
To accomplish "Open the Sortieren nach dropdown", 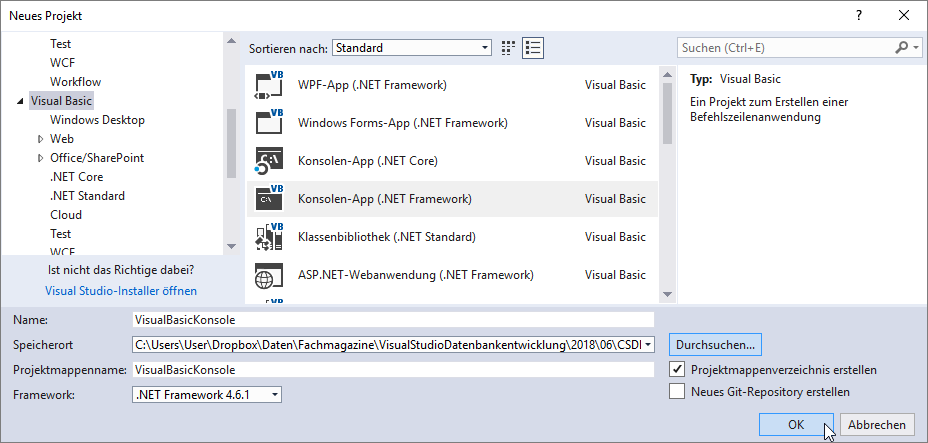I will pos(411,48).
